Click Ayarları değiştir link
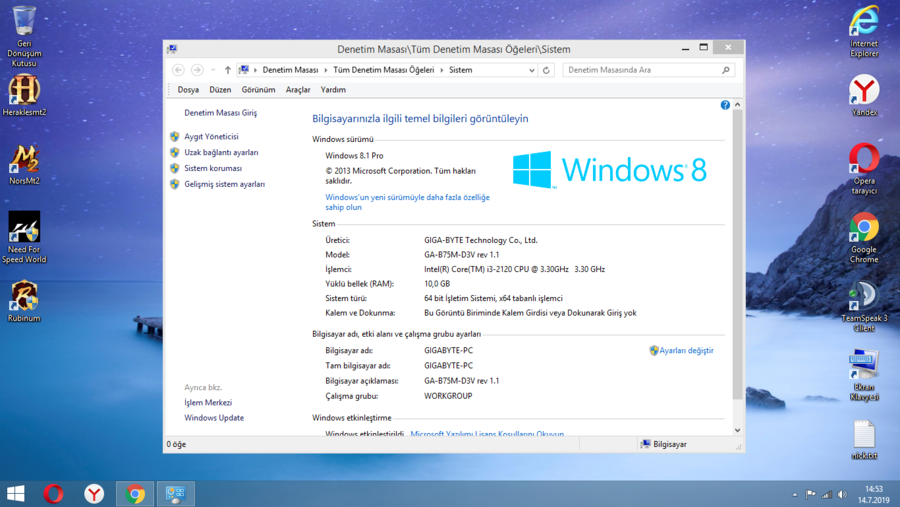 pos(685,351)
